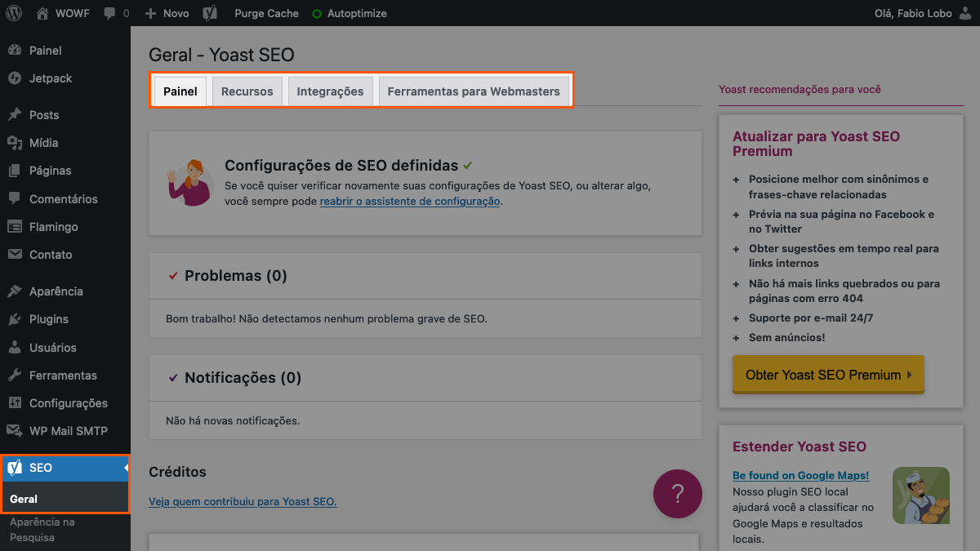The height and width of the screenshot is (551, 980).
Task: Open Ferramentas label in sidebar
Action: point(63,375)
